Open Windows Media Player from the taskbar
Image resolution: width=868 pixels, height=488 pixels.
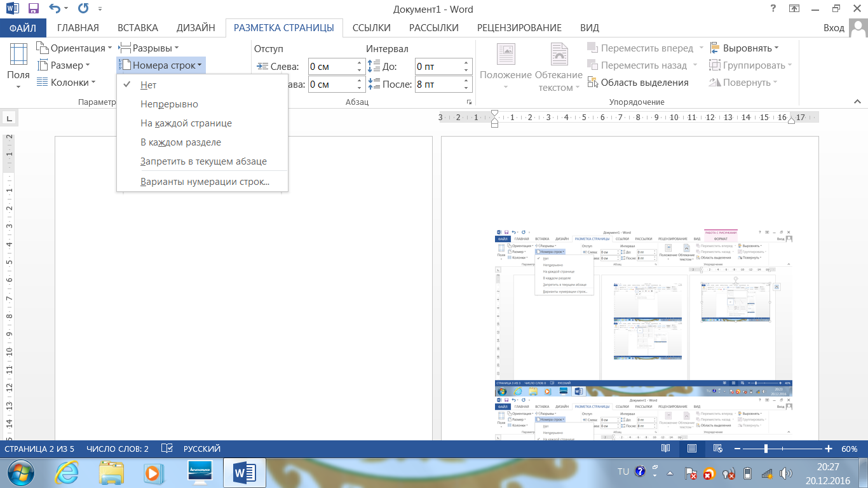click(153, 473)
